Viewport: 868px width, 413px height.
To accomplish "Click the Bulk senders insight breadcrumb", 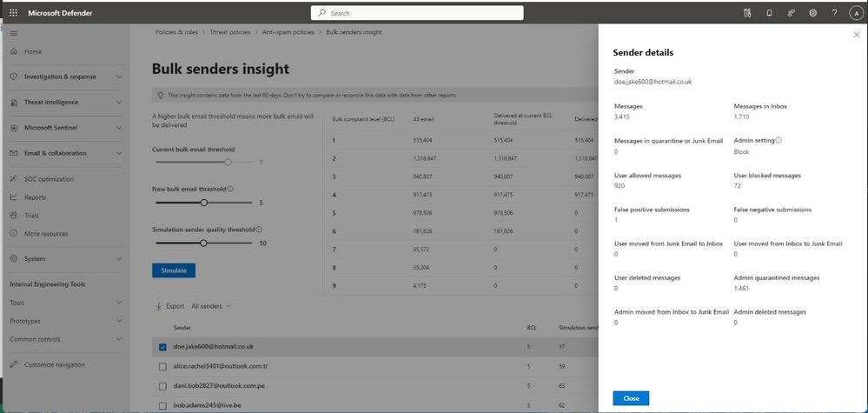I will coord(354,32).
